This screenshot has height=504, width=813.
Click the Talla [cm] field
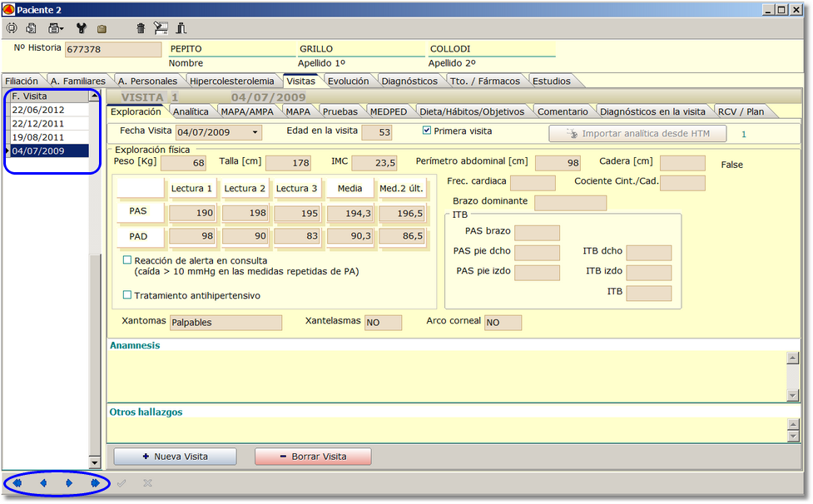click(288, 163)
